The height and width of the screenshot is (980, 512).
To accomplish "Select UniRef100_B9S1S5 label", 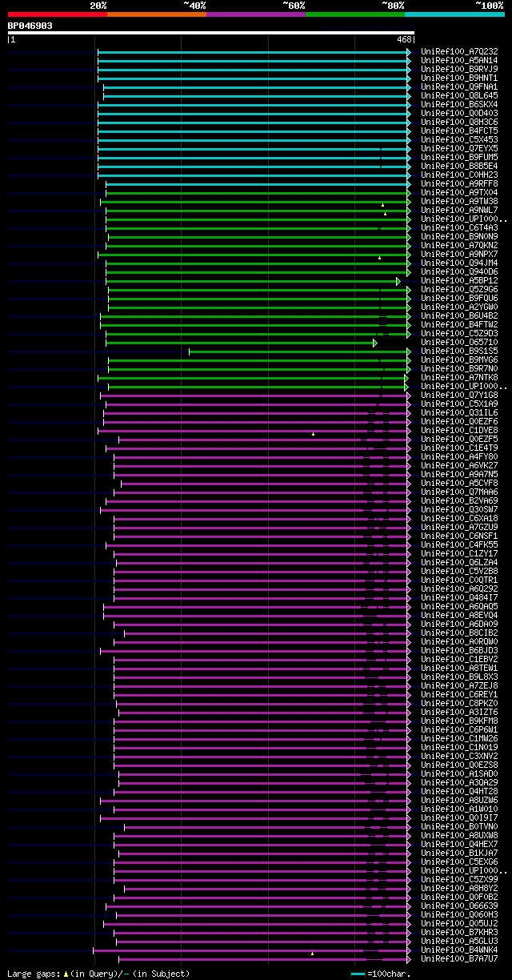I will [x=459, y=351].
